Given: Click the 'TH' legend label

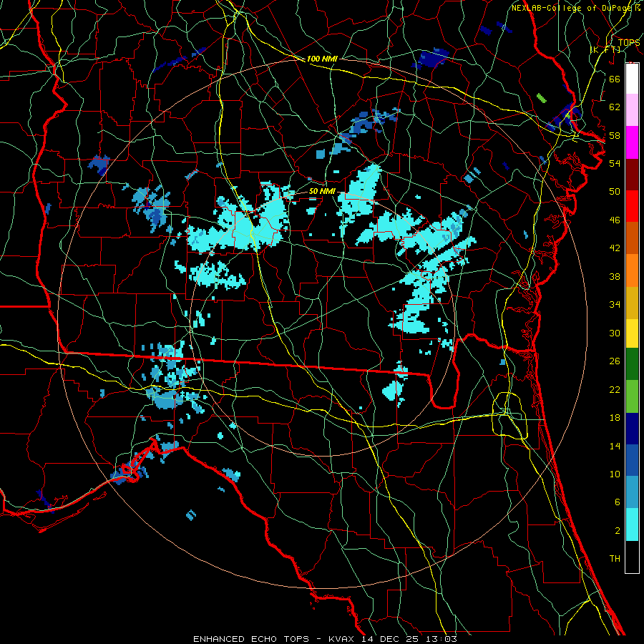Looking at the screenshot, I should point(615,559).
